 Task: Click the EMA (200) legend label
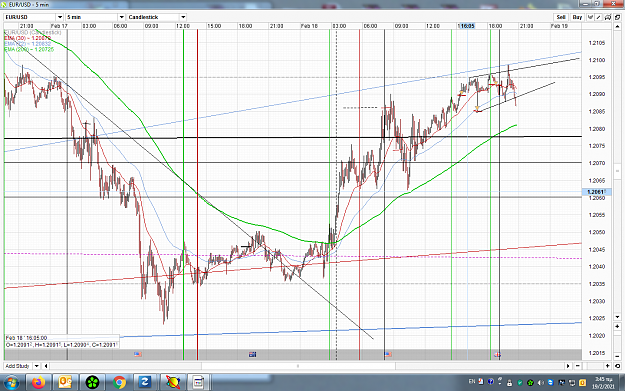click(29, 49)
